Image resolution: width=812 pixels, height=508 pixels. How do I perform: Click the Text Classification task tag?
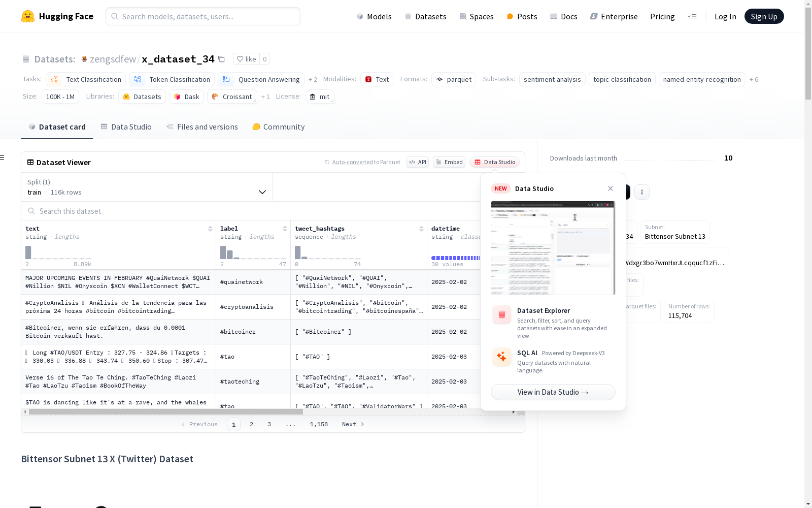pyautogui.click(x=86, y=79)
